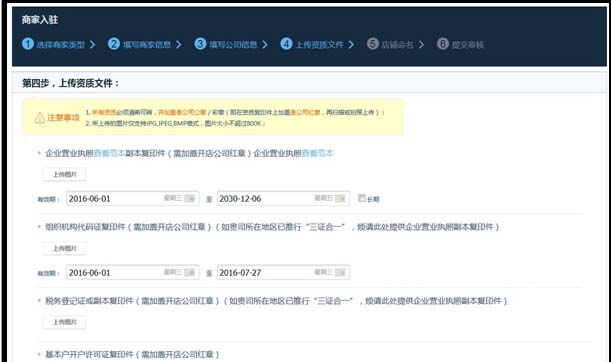Image resolution: width=611 pixels, height=362 pixels.
Task: Edit organization code end date 2016-07-27 field
Action: point(283,272)
